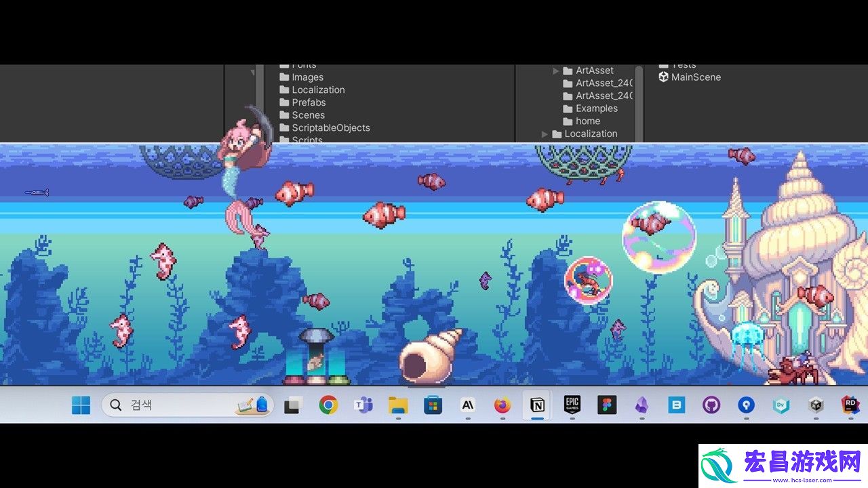Open Microsoft Teams from the taskbar
This screenshot has width=868, height=488.
pos(363,405)
